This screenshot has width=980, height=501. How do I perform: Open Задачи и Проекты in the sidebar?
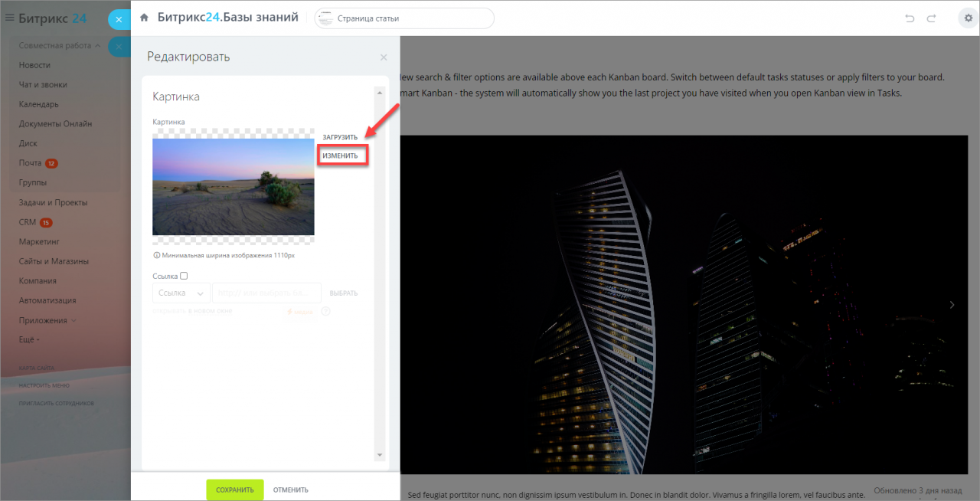(53, 202)
